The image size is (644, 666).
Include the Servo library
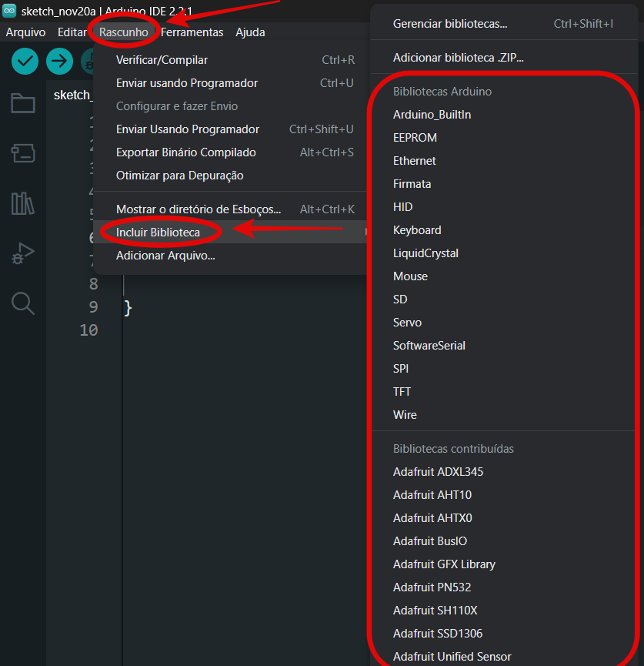coord(407,323)
